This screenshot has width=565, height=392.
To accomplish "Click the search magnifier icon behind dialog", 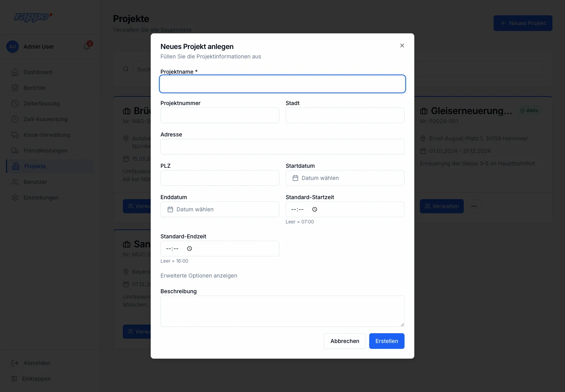I will (x=126, y=69).
